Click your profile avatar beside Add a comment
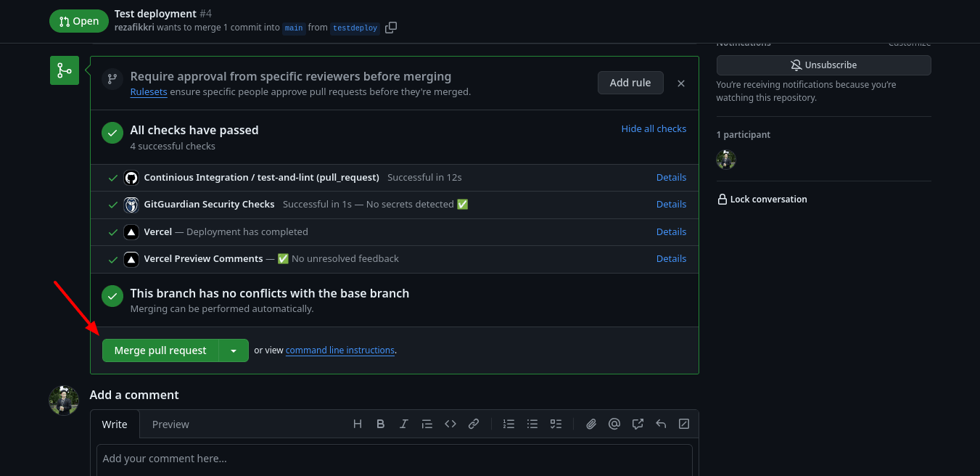Screen dimensions: 980x476 [64, 401]
